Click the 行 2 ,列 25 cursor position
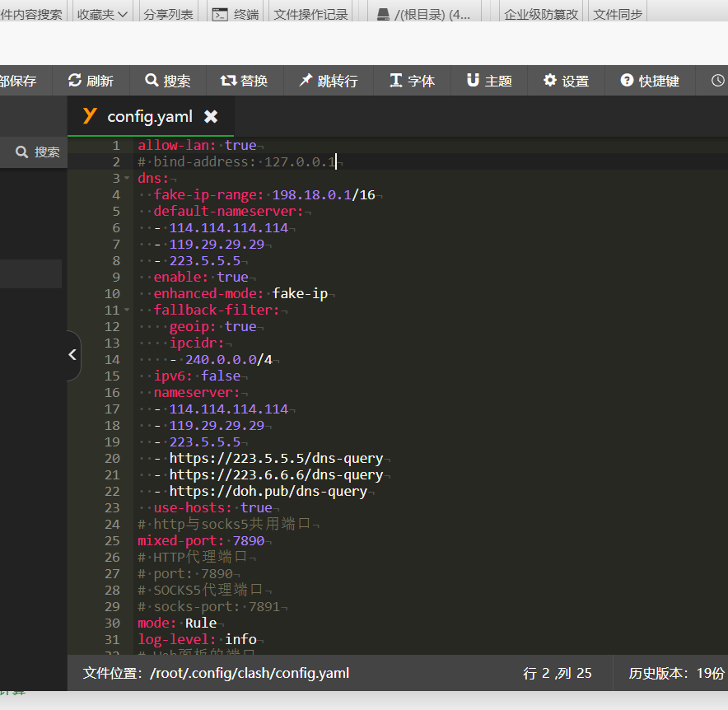728x710 pixels. coord(558,673)
